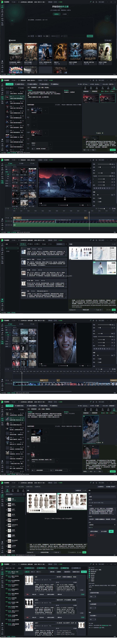Click the green save button in the character asset screen's right panel
The height and width of the screenshot is (644, 117).
click(111, 531)
